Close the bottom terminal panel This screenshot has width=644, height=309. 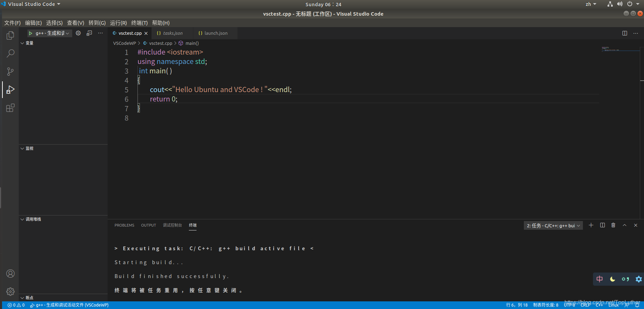click(x=636, y=225)
